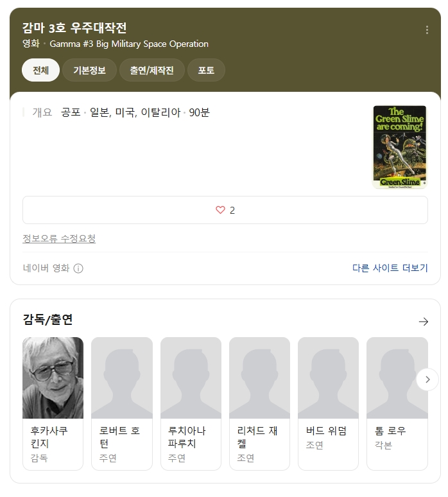
Task: Click the heart like icon
Action: click(220, 210)
